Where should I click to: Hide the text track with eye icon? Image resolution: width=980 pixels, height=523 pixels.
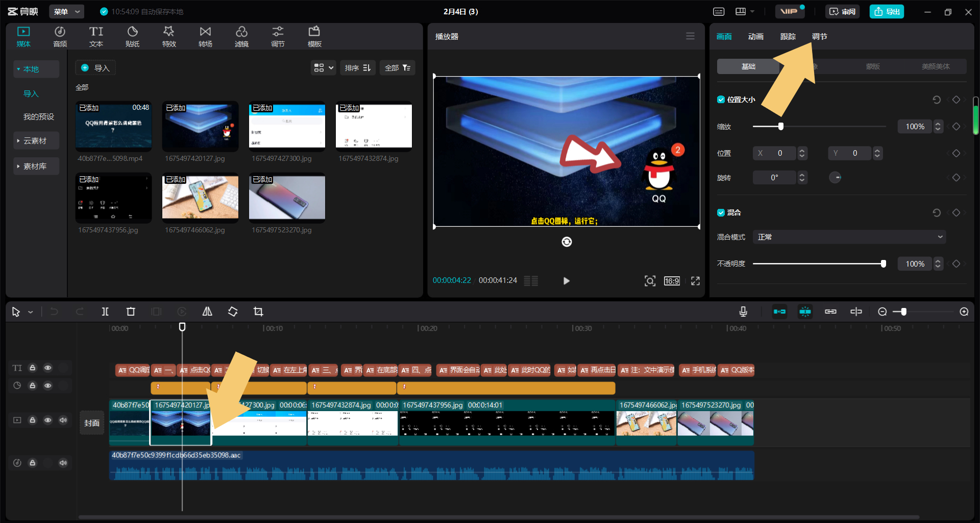coord(48,368)
